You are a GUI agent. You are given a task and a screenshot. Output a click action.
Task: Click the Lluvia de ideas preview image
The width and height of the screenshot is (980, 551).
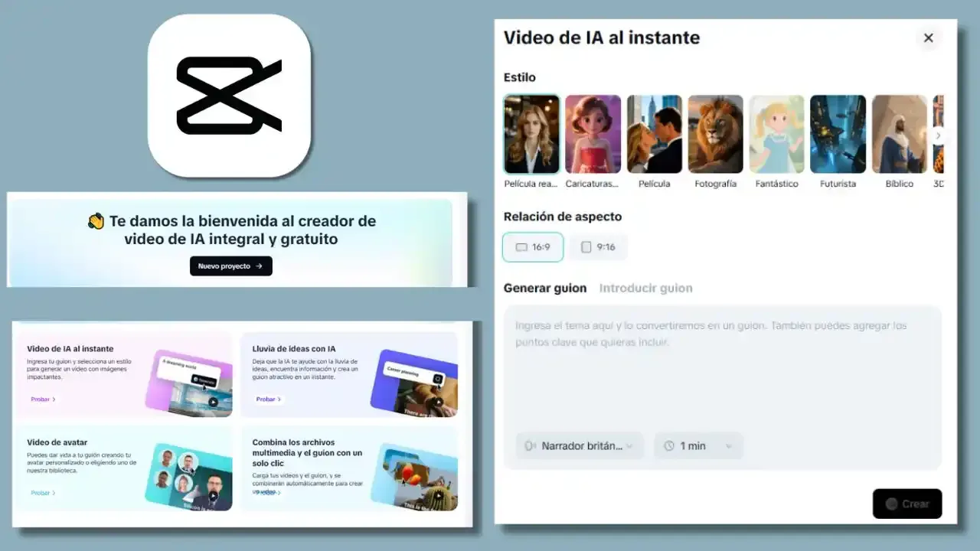point(414,383)
